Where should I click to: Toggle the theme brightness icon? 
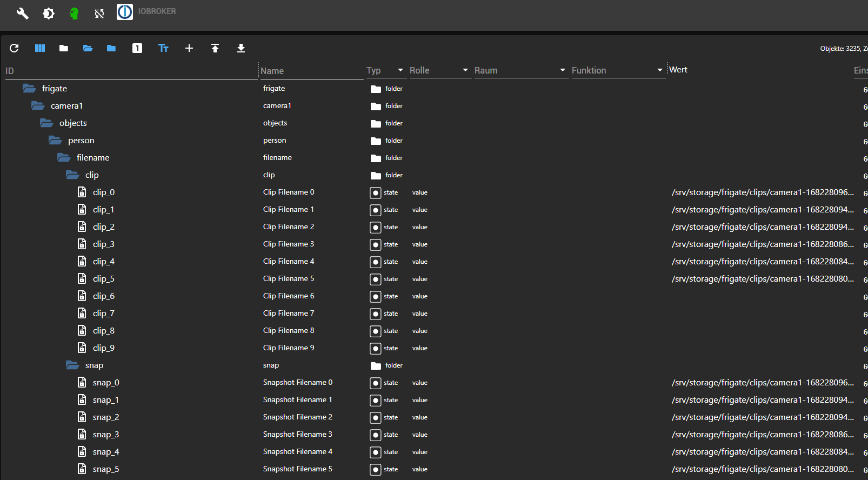point(49,14)
